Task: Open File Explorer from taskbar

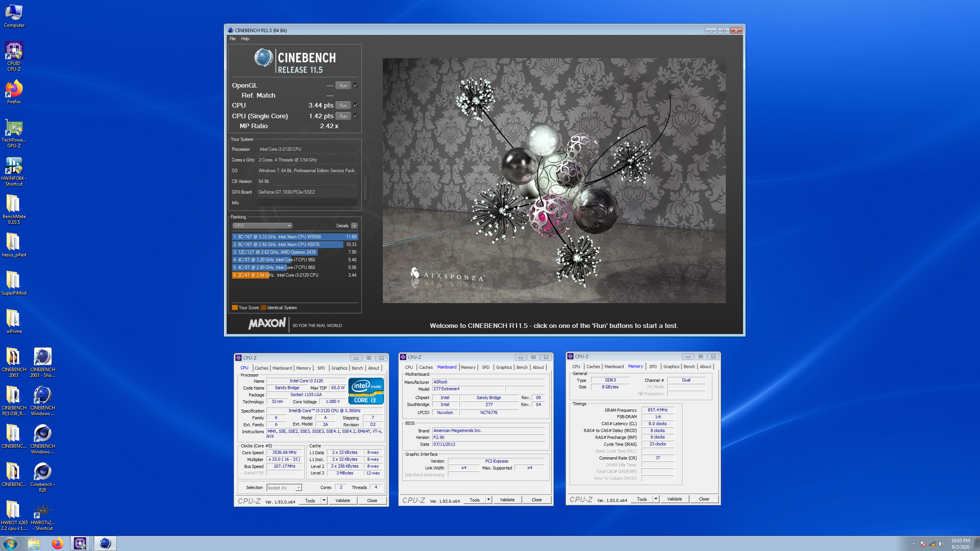Action: [x=34, y=543]
